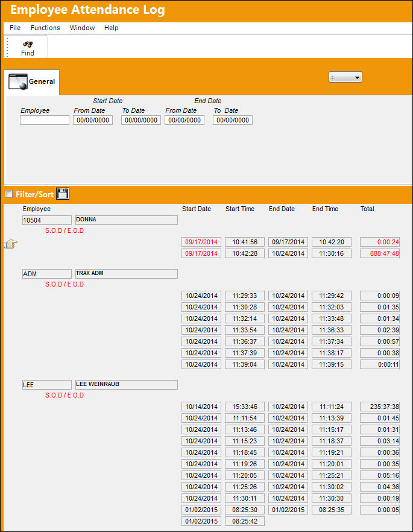Click S.O.D / E.O.D label under TRAX ADM
The width and height of the screenshot is (413, 532).
(65, 284)
